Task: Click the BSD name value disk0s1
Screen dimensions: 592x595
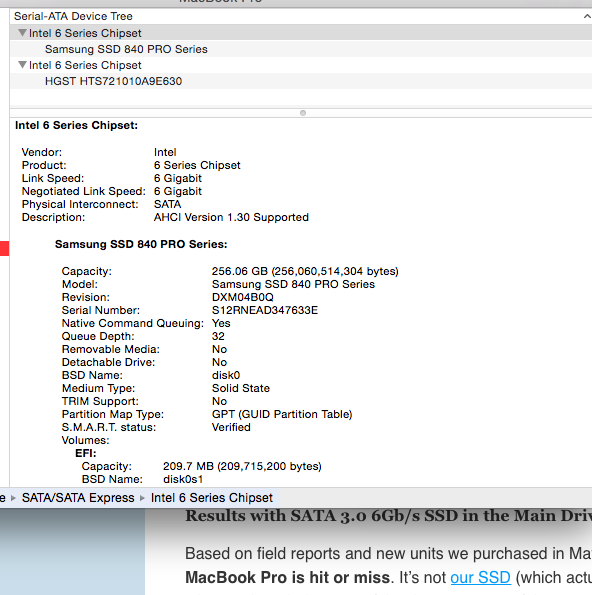Action: click(x=183, y=479)
